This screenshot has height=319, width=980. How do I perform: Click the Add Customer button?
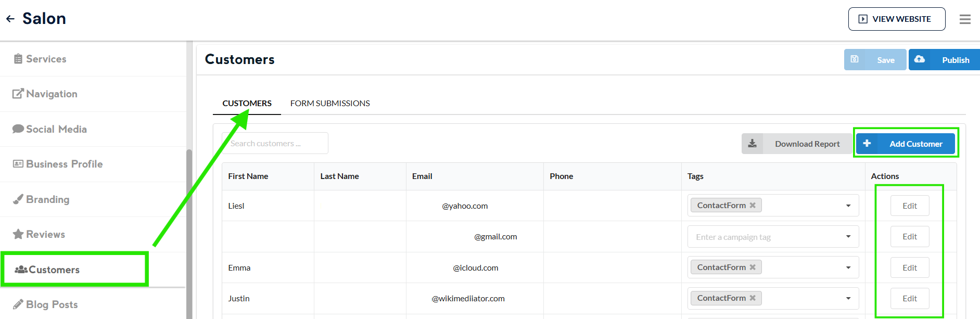click(906, 144)
